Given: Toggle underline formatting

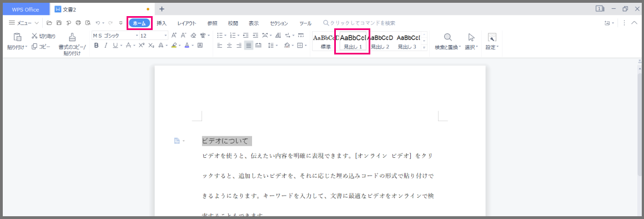Looking at the screenshot, I should tap(115, 45).
